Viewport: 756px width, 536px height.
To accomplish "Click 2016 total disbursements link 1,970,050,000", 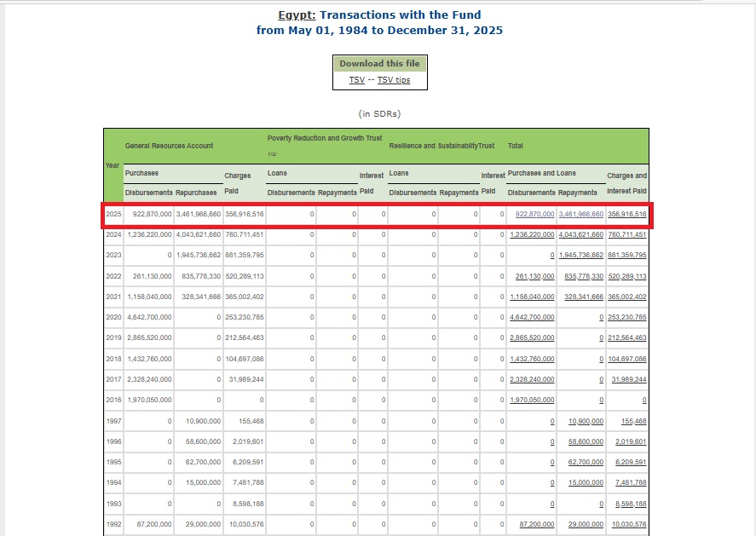I will [532, 401].
